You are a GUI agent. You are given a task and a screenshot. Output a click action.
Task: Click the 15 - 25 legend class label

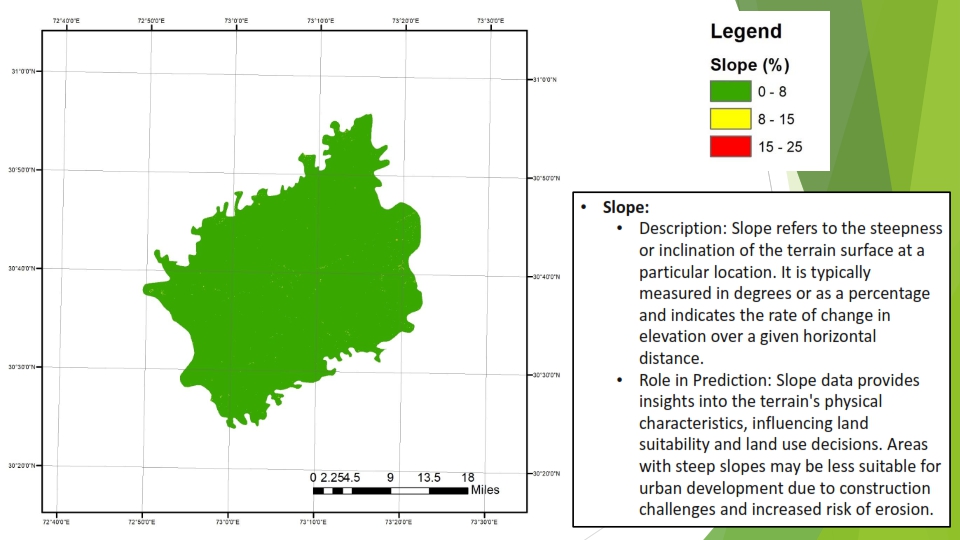click(779, 147)
